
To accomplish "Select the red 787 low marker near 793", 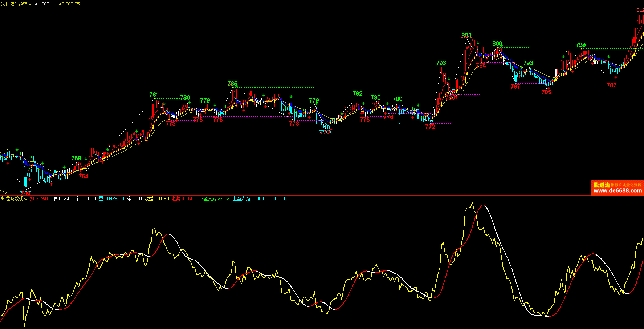I will click(x=515, y=87).
